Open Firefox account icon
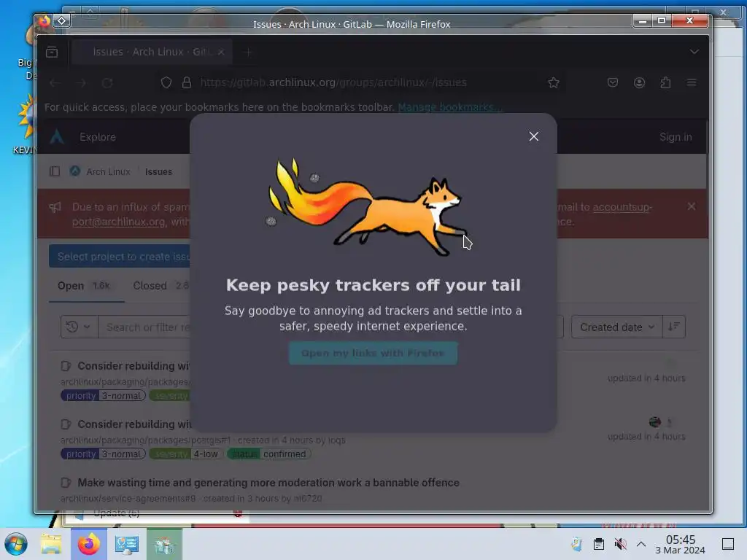This screenshot has width=747, height=560. click(x=639, y=83)
